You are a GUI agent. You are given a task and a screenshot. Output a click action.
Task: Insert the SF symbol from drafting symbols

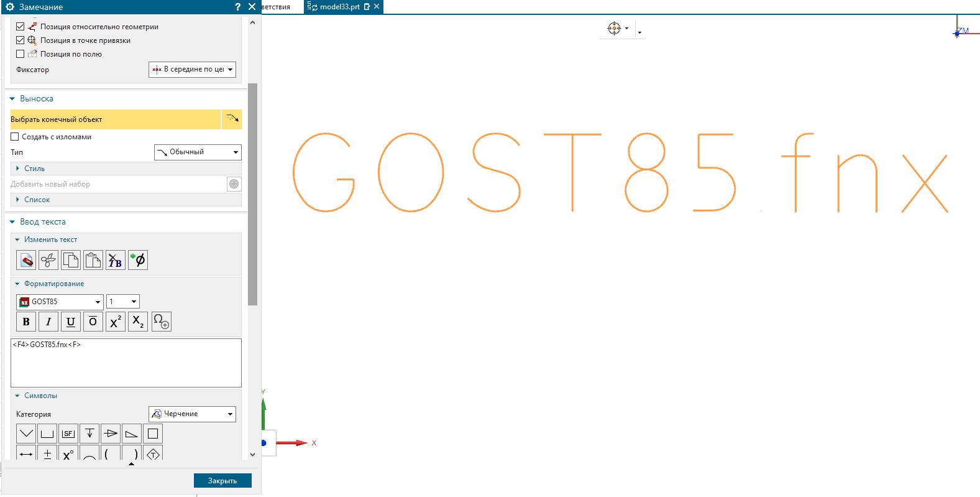pyautogui.click(x=68, y=434)
